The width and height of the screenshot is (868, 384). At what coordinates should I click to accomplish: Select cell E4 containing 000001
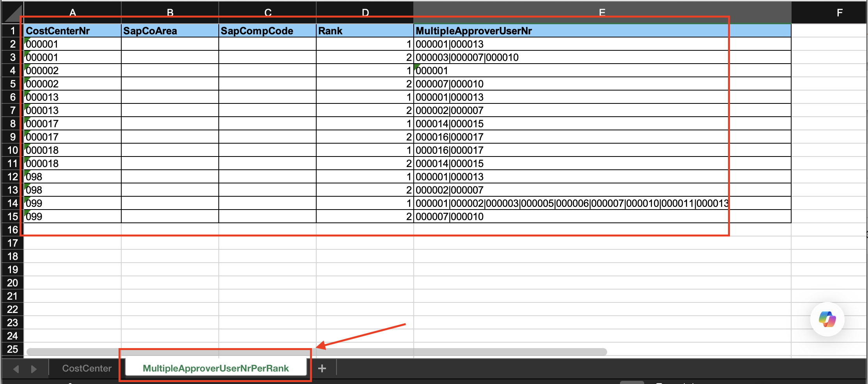click(602, 71)
